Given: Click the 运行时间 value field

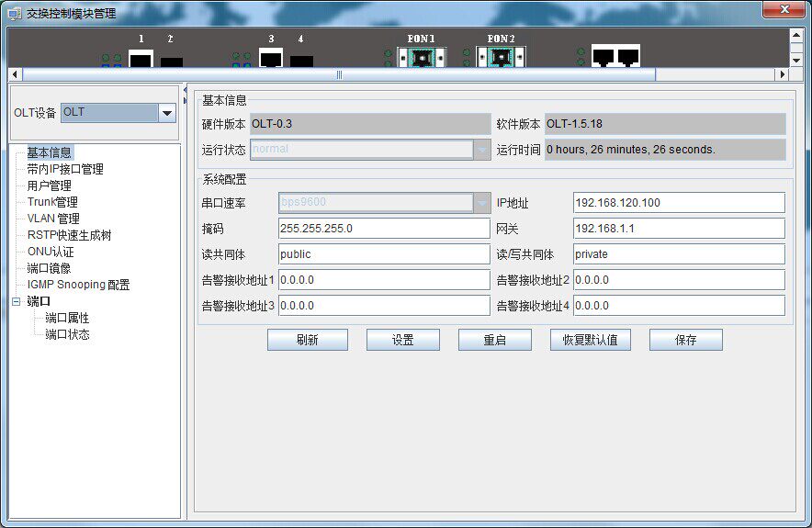Looking at the screenshot, I should coord(665,150).
